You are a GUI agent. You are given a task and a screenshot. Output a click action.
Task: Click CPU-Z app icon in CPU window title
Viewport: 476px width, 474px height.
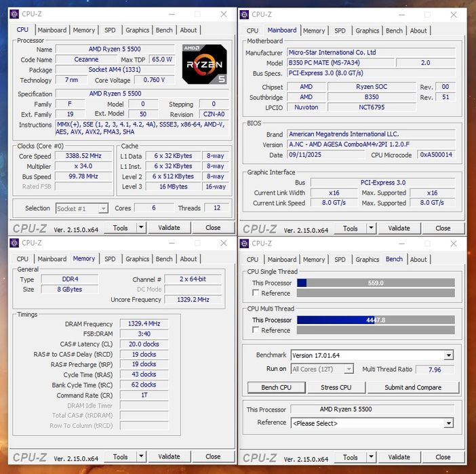tap(14, 14)
